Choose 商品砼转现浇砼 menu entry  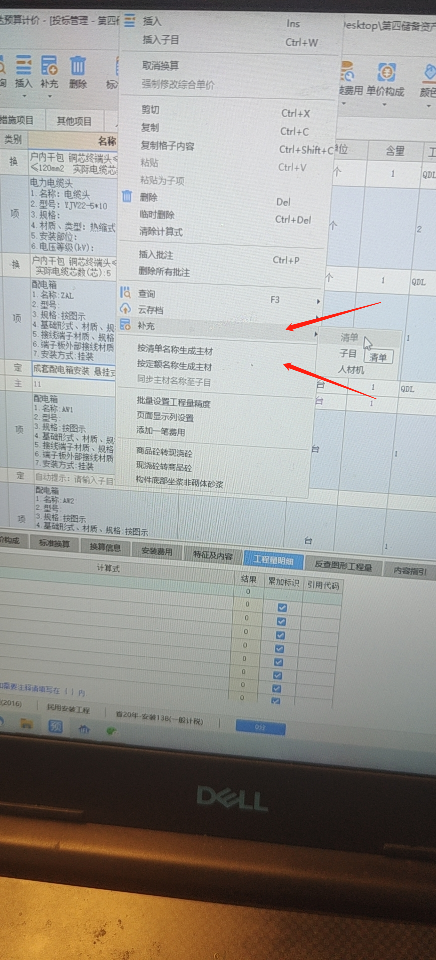[164, 452]
